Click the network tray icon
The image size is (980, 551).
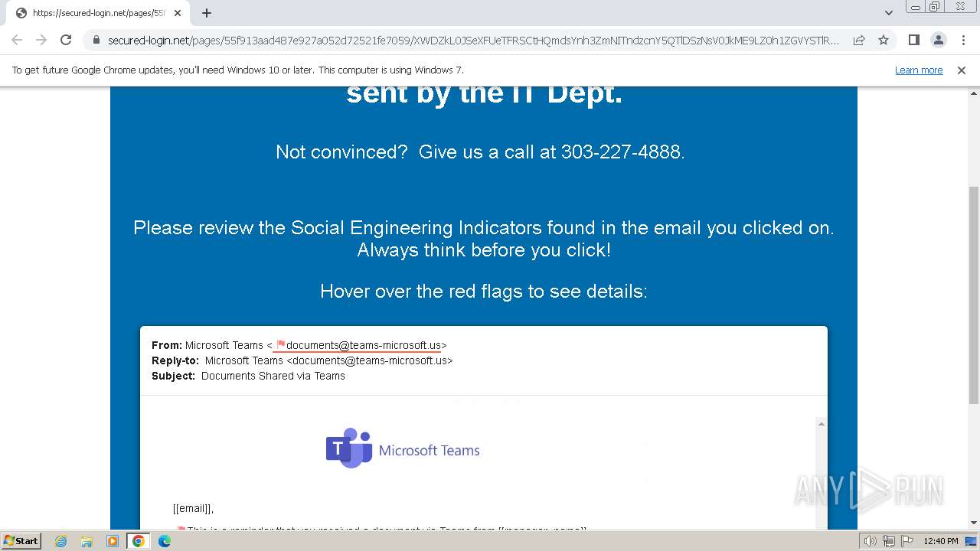coord(889,541)
